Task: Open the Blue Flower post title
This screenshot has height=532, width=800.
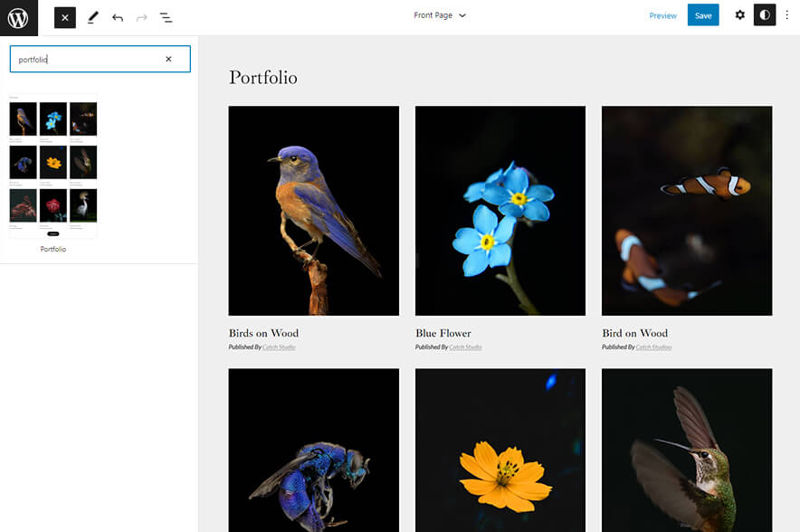Action: 443,333
